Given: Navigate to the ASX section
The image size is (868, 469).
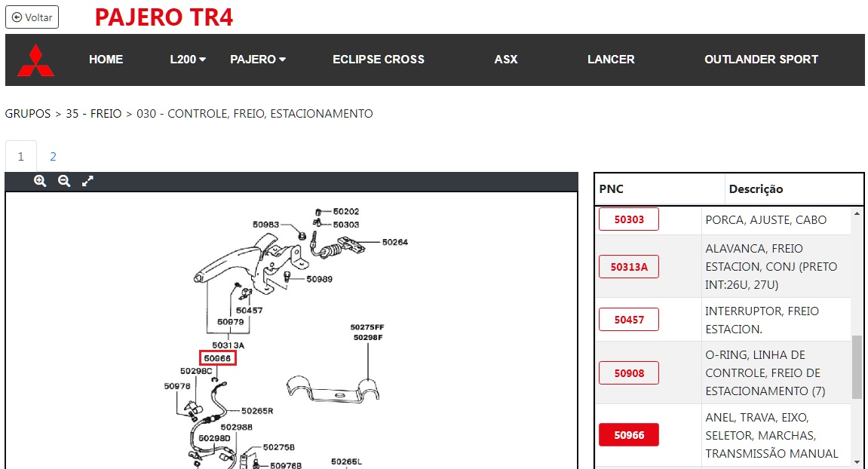Looking at the screenshot, I should 505,60.
